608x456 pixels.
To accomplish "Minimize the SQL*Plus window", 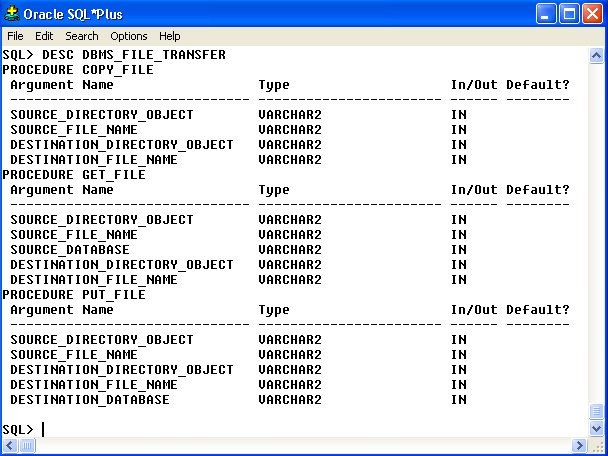I will click(546, 14).
